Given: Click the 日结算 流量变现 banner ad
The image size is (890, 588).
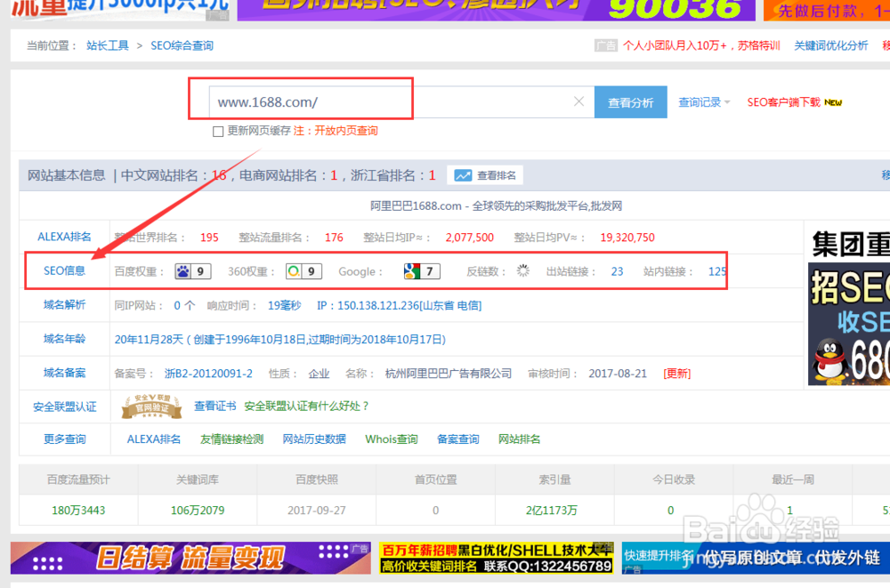Looking at the screenshot, I should pos(190,558).
